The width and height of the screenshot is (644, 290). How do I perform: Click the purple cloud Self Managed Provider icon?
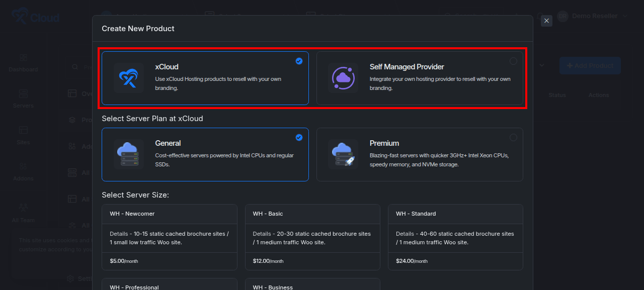click(x=343, y=78)
